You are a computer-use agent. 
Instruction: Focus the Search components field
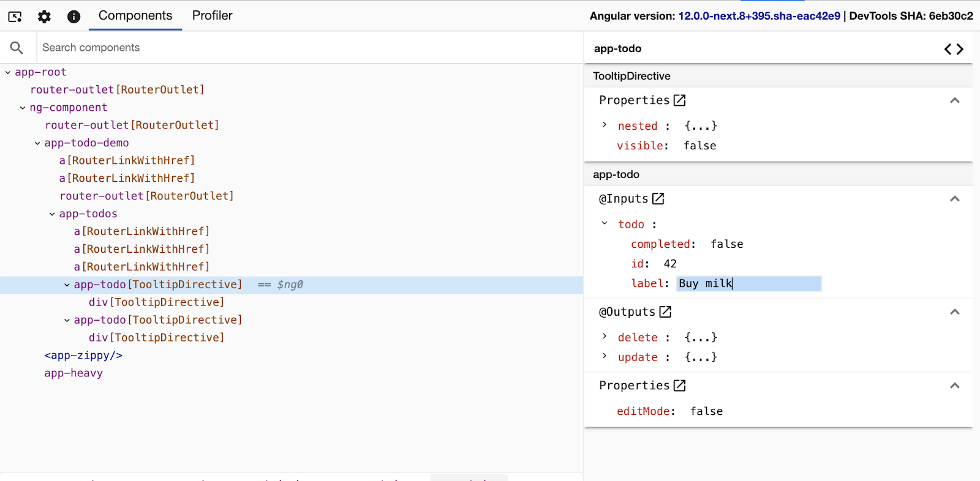coord(306,48)
